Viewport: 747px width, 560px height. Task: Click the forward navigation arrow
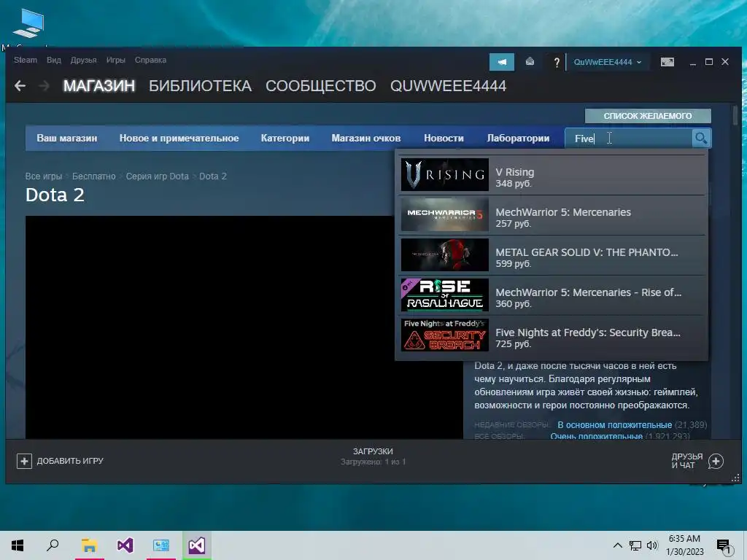coord(44,86)
